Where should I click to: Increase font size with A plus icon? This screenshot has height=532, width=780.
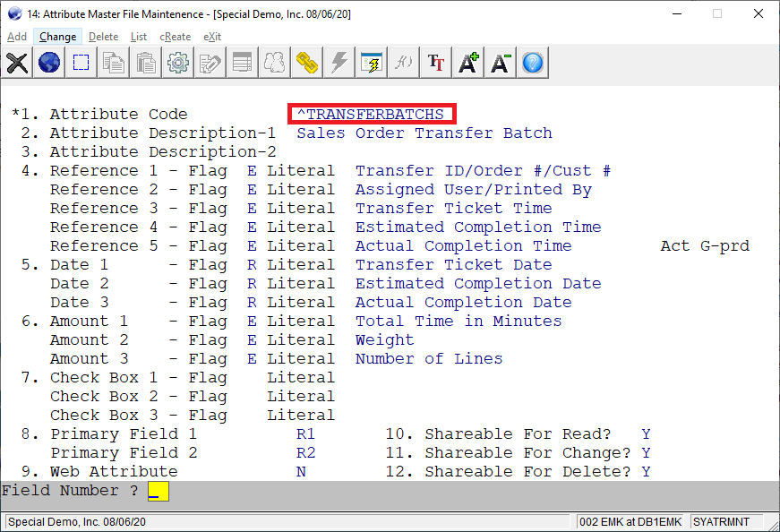(468, 63)
